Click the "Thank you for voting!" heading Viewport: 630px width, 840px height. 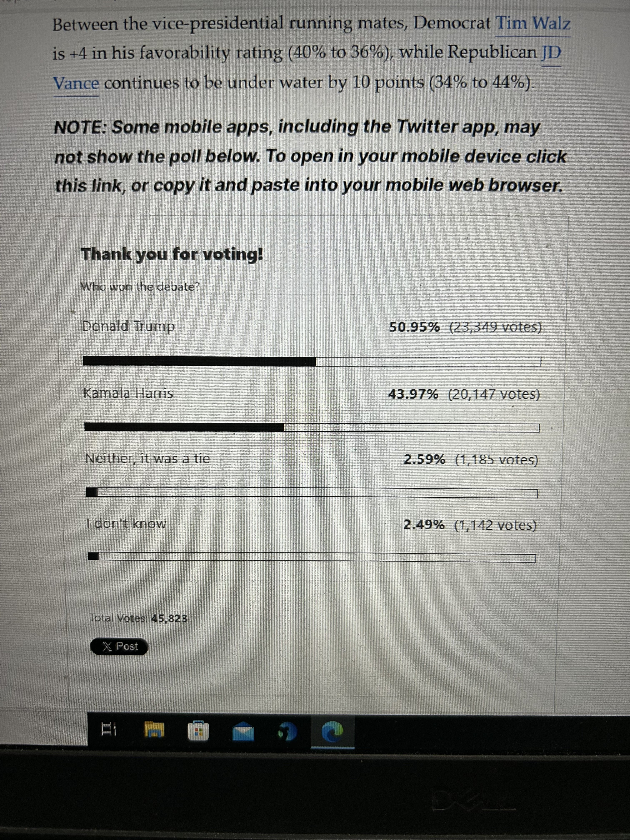pos(172,254)
